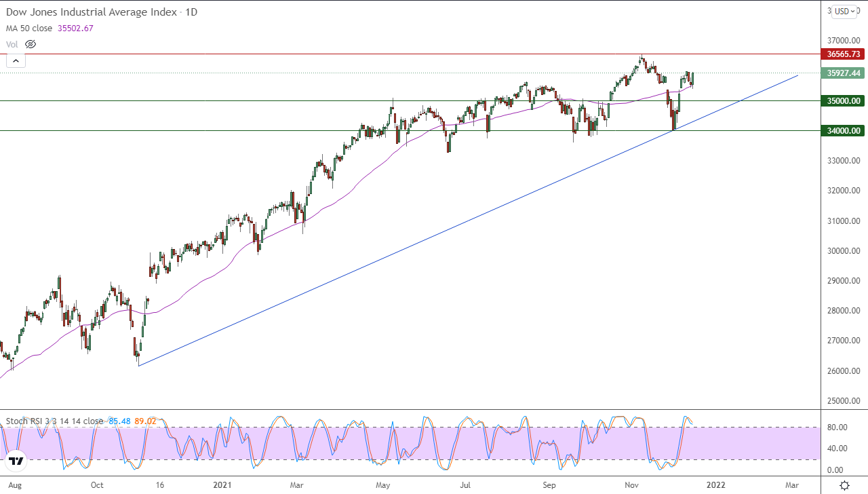Select the Stoch RSI 3 3 14 14 legend
This screenshot has height=494, width=868.
click(54, 421)
